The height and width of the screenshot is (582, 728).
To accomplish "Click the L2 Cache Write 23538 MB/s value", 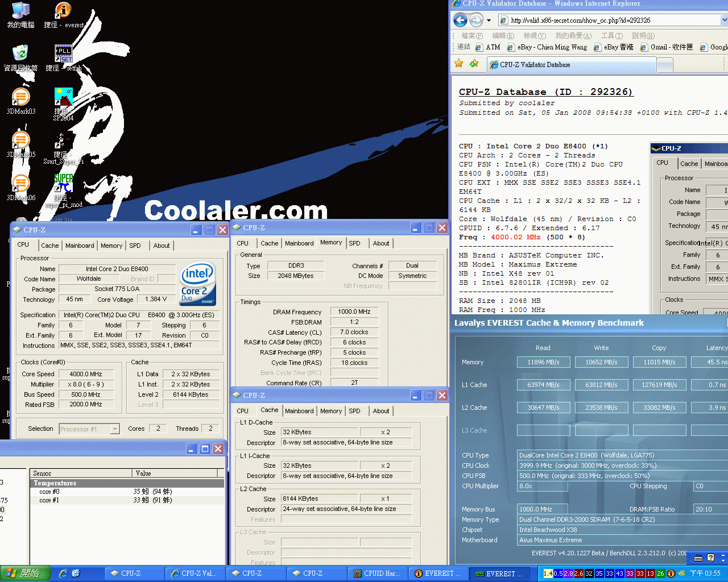I will [x=601, y=408].
